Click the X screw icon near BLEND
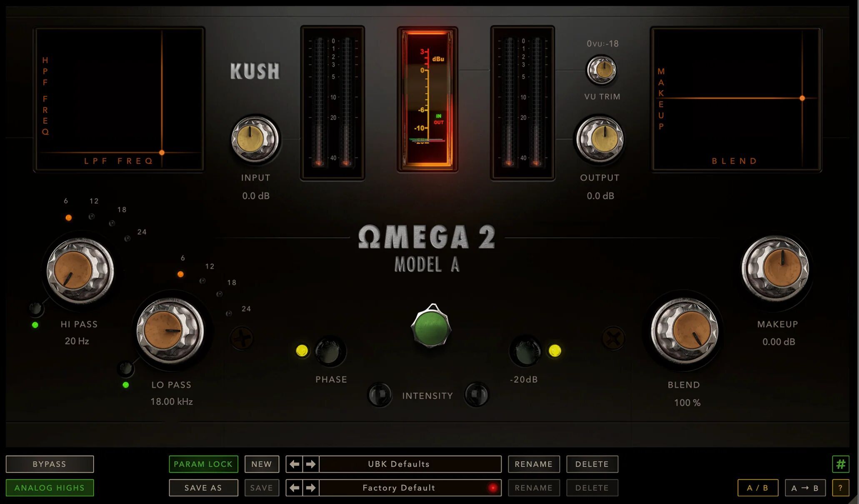Screen dimensions: 859x504 (x=613, y=338)
